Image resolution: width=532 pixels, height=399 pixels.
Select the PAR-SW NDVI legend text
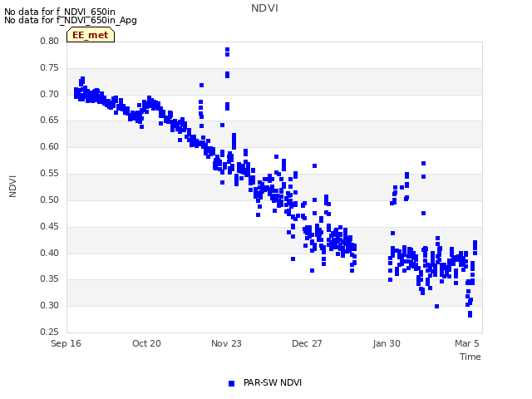273,382
